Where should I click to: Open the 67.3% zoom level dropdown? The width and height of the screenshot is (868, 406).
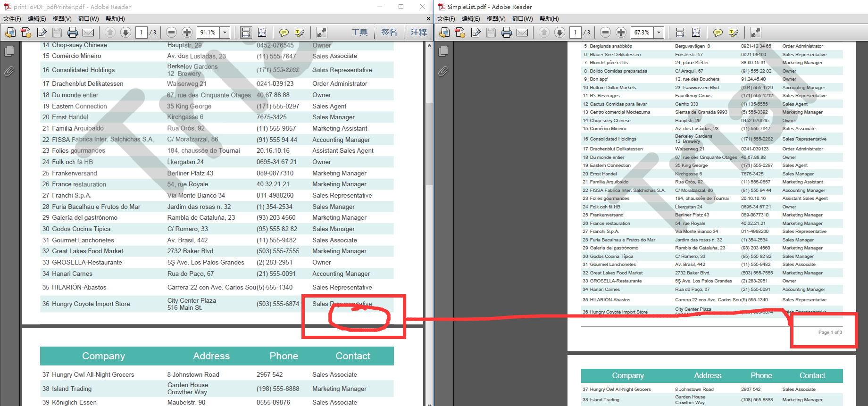(x=659, y=33)
